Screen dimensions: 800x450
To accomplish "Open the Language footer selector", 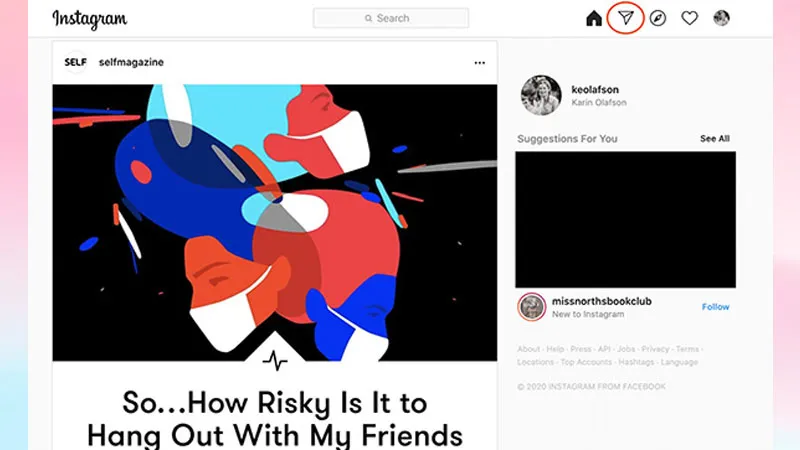I will tap(679, 362).
